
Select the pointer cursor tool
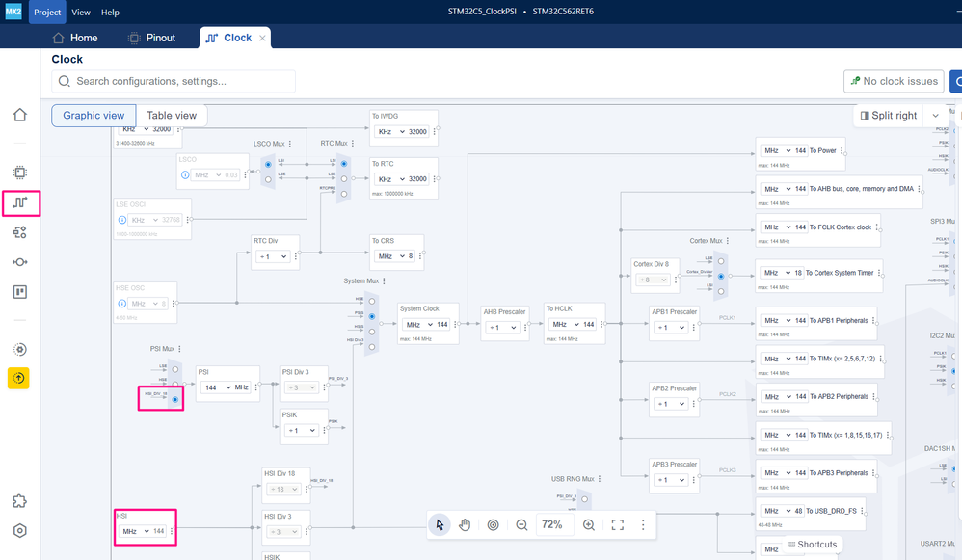coord(440,524)
